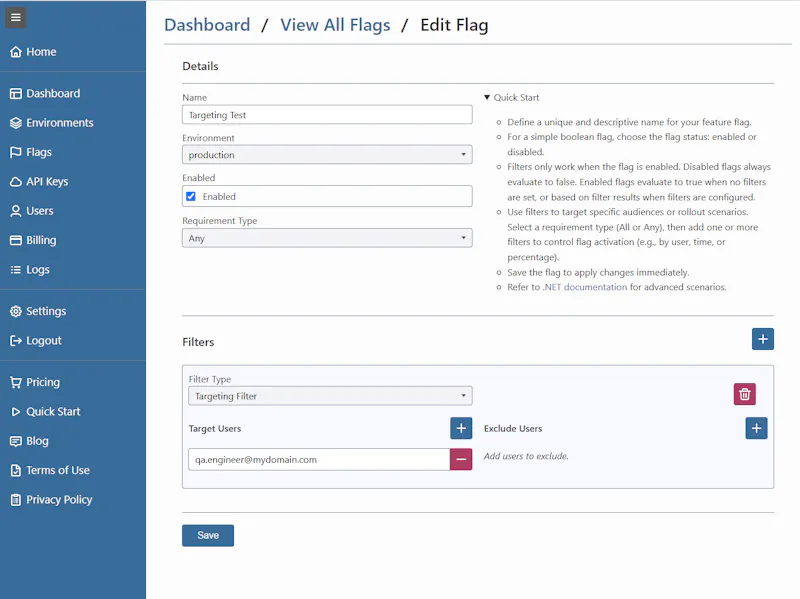Screen dimensions: 800x599
Task: Click the Quick Start play icon
Action: [16, 412]
